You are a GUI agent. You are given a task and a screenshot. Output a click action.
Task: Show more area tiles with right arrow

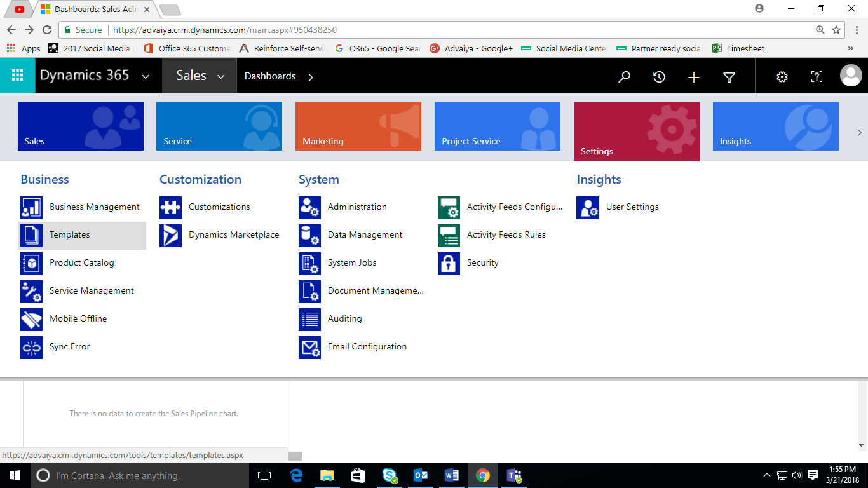pos(860,133)
